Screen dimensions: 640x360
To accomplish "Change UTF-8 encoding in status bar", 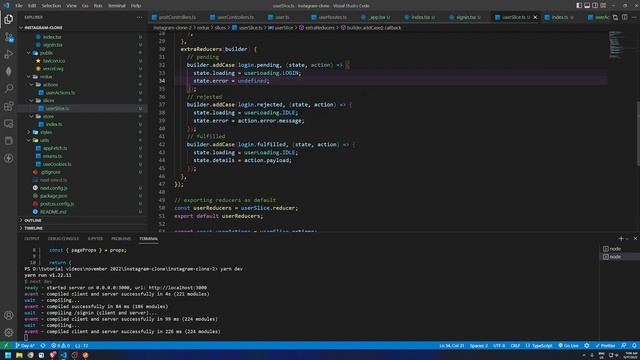I will click(x=499, y=346).
